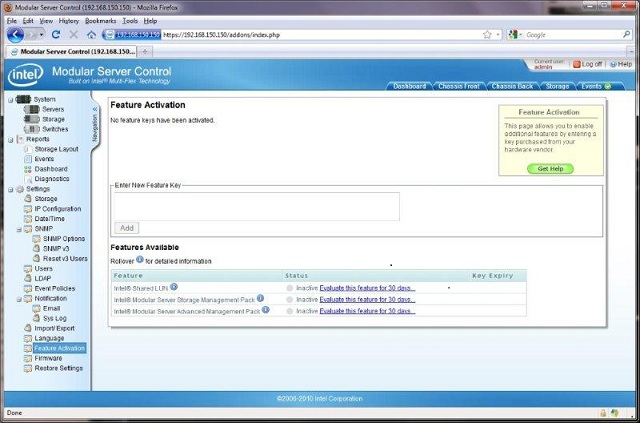Click the Servers hardware icon in the tree
The height and width of the screenshot is (423, 640).
coord(31,109)
